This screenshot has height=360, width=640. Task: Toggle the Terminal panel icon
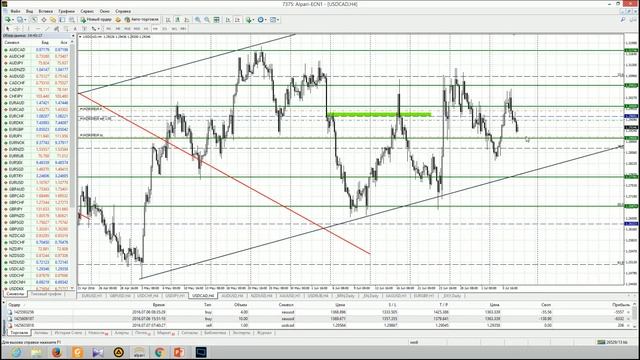pos(62,20)
